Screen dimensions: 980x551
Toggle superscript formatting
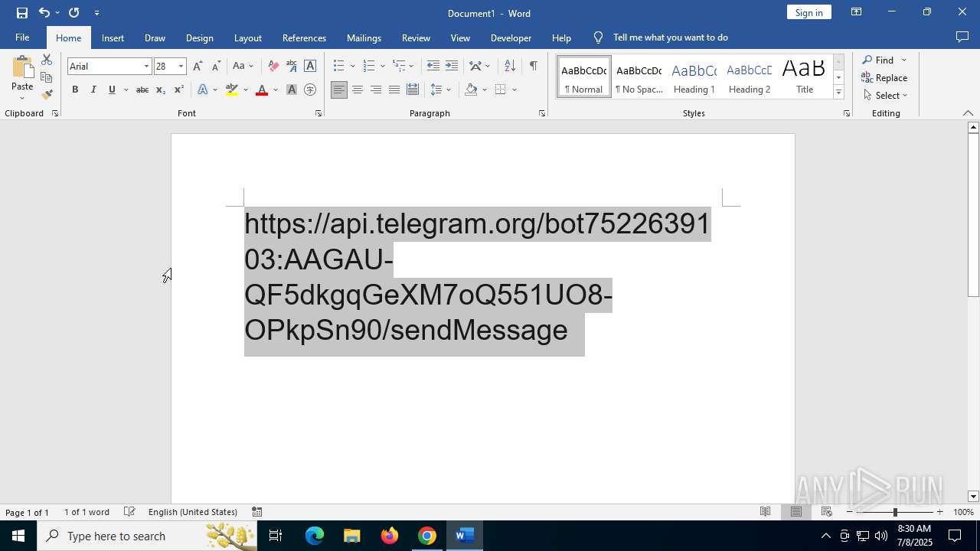pos(179,90)
